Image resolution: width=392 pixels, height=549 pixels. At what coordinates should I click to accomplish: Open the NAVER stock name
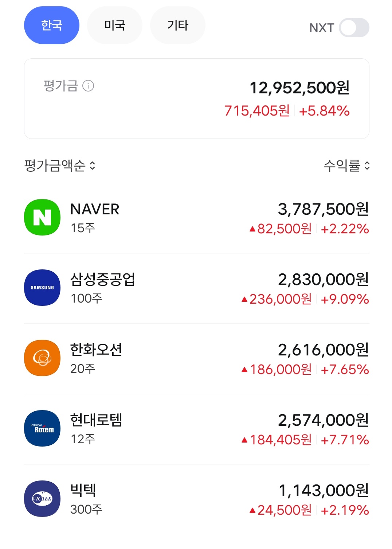point(95,210)
